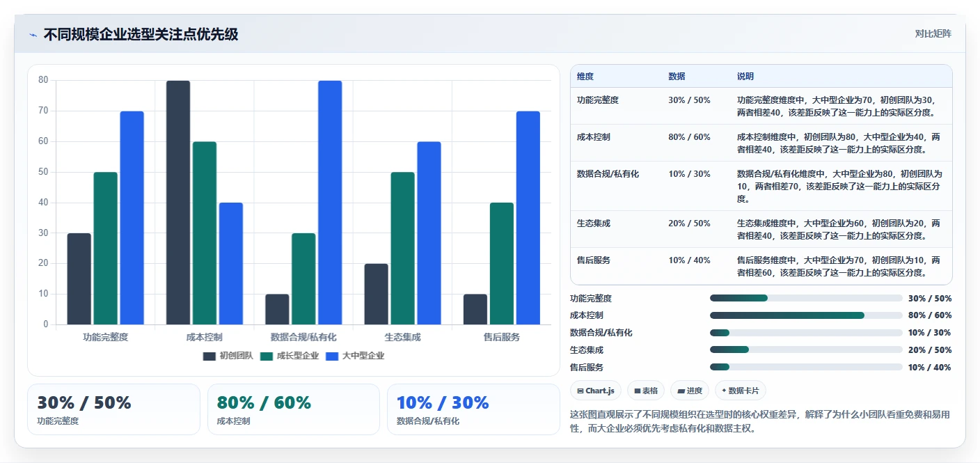980x463 pixels.
Task: Open the 80% / 60% 成本控制 card
Action: point(294,409)
